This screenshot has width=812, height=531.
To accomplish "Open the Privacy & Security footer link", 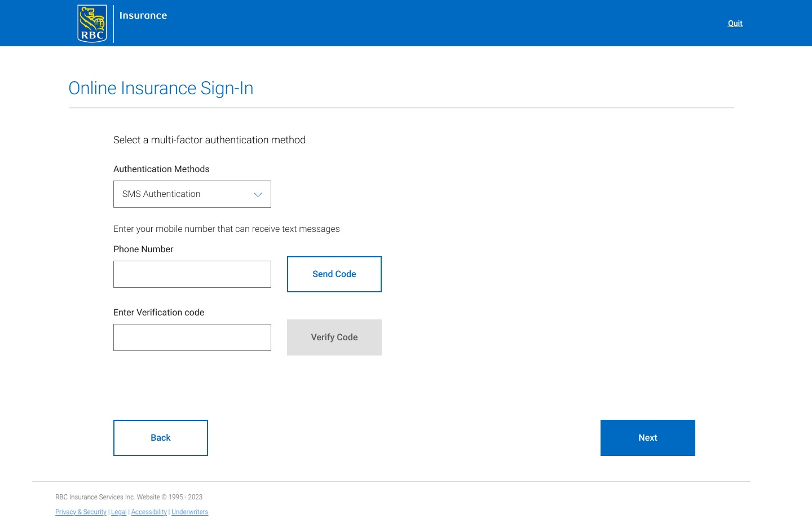I will [81, 512].
